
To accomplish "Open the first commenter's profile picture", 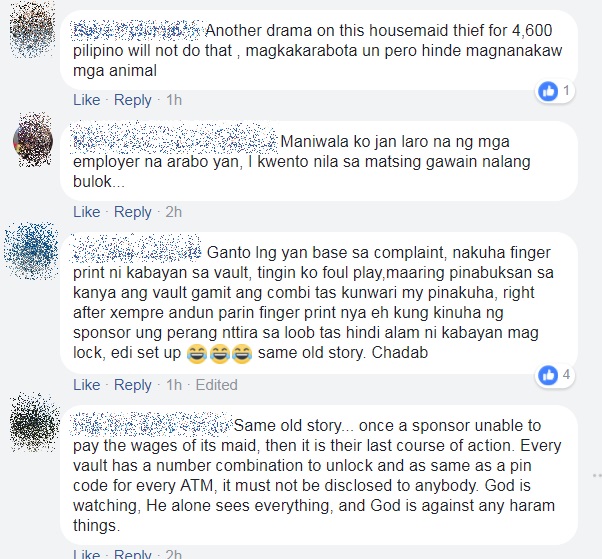I will click(32, 30).
